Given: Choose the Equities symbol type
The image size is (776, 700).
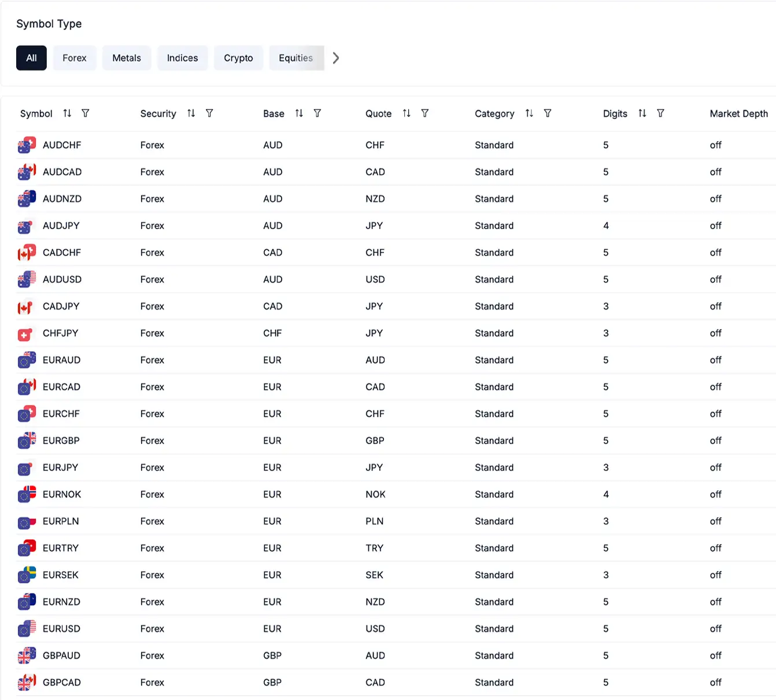Looking at the screenshot, I should click(x=295, y=58).
